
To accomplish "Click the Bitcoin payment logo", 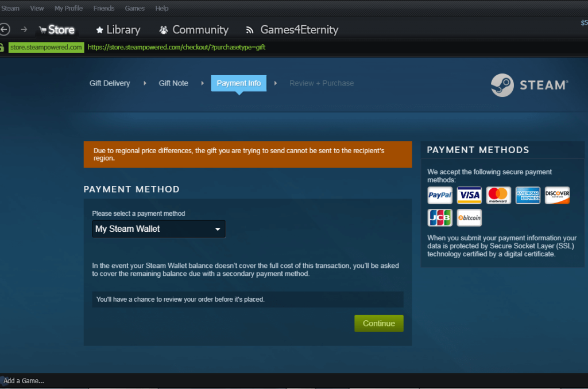I will pyautogui.click(x=469, y=217).
